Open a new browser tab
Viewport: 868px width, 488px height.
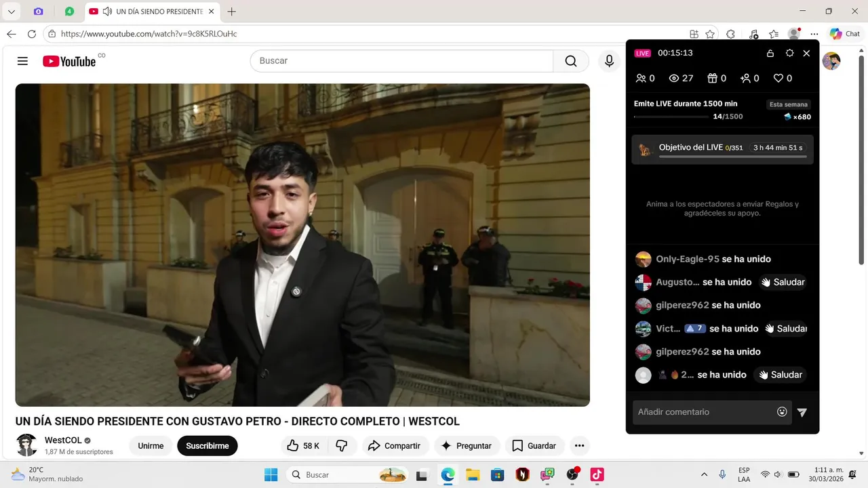232,12
